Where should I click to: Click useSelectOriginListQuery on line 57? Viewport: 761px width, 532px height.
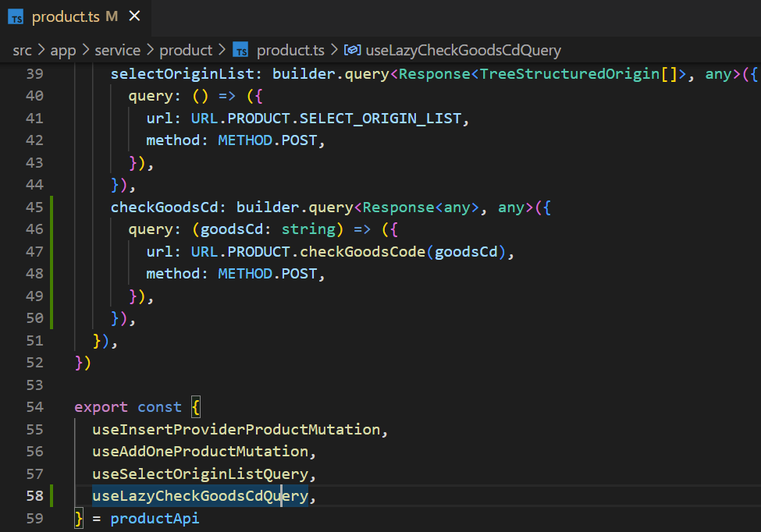(201, 474)
